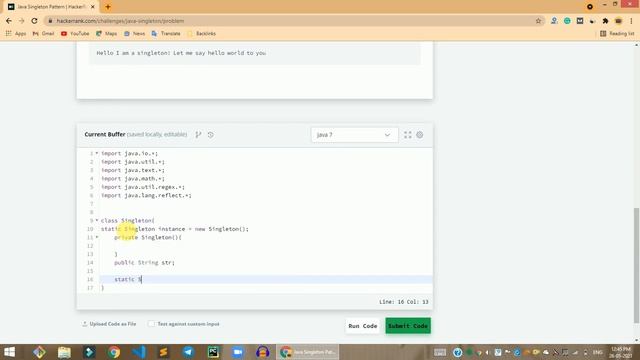Open the Chrome three-dot menu
The height and width of the screenshot is (360, 640).
pos(631,21)
